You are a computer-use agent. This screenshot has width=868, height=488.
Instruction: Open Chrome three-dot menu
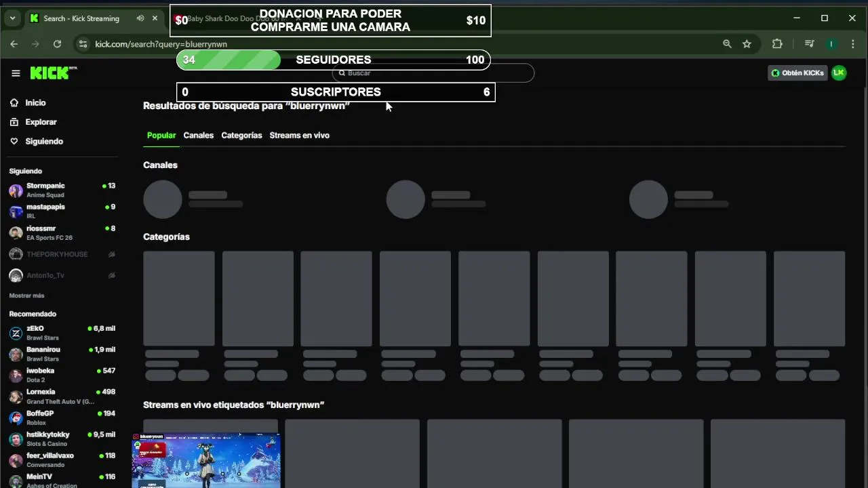point(852,44)
